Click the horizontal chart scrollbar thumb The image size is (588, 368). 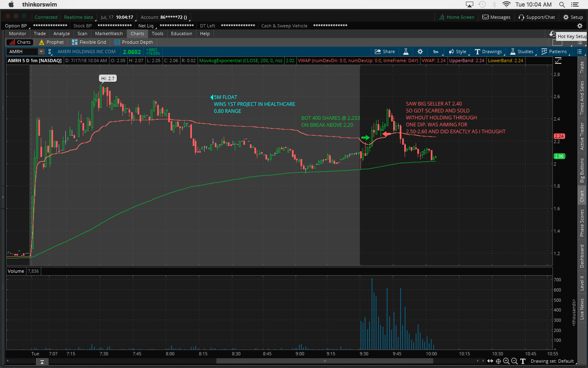325,361
